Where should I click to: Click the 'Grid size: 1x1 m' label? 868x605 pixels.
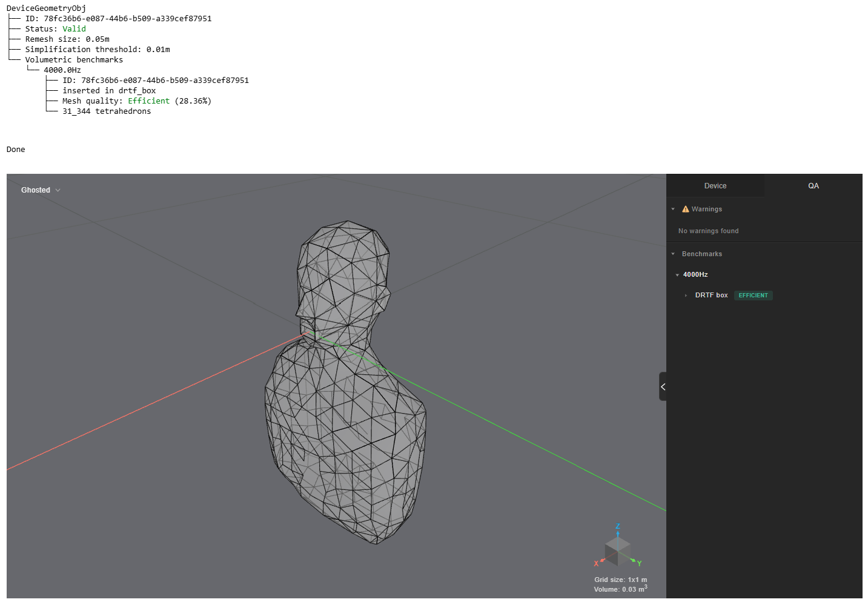click(620, 580)
